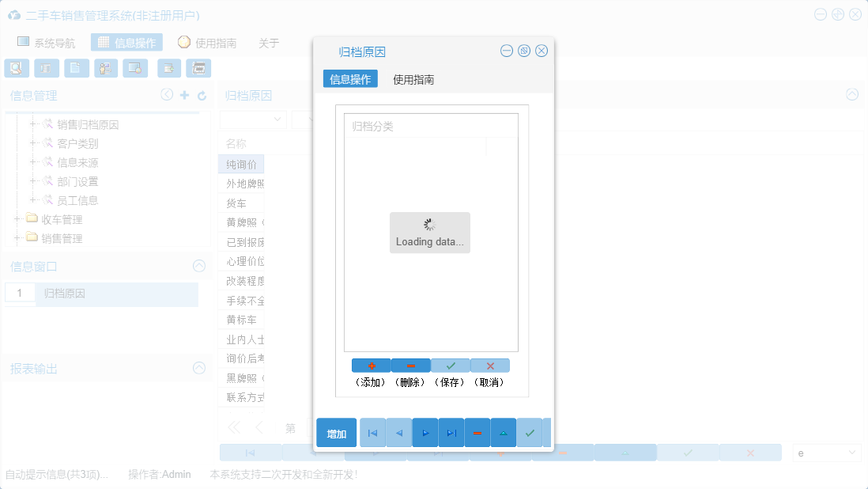Collapse the 信息窗口 panel
This screenshot has width=868, height=489.
199,266
